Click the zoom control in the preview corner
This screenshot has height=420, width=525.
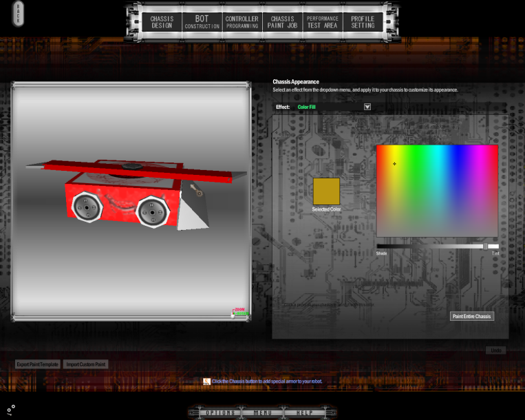tap(239, 312)
